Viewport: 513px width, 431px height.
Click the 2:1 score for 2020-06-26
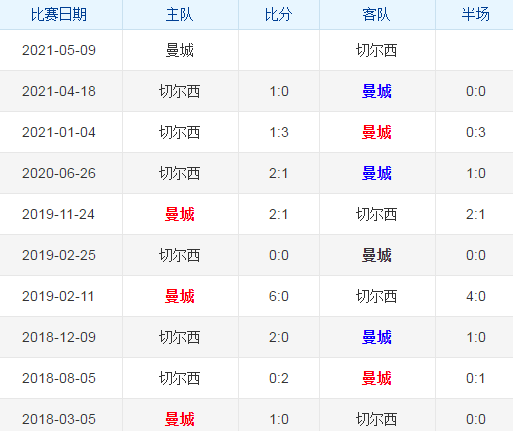click(279, 173)
